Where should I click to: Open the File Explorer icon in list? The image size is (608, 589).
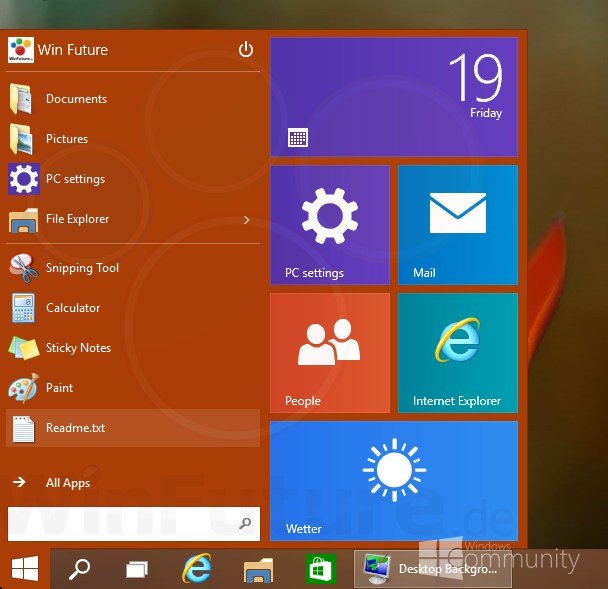23,219
